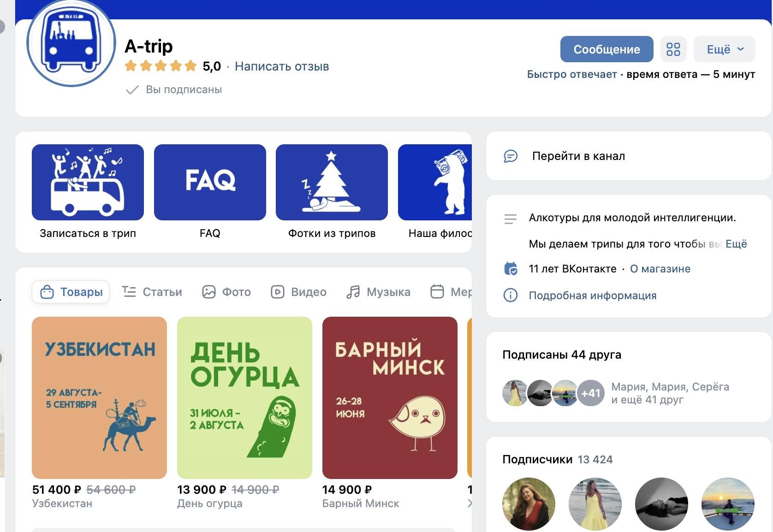The image size is (773, 532).
Task: Click the info circle icon
Action: 511,295
